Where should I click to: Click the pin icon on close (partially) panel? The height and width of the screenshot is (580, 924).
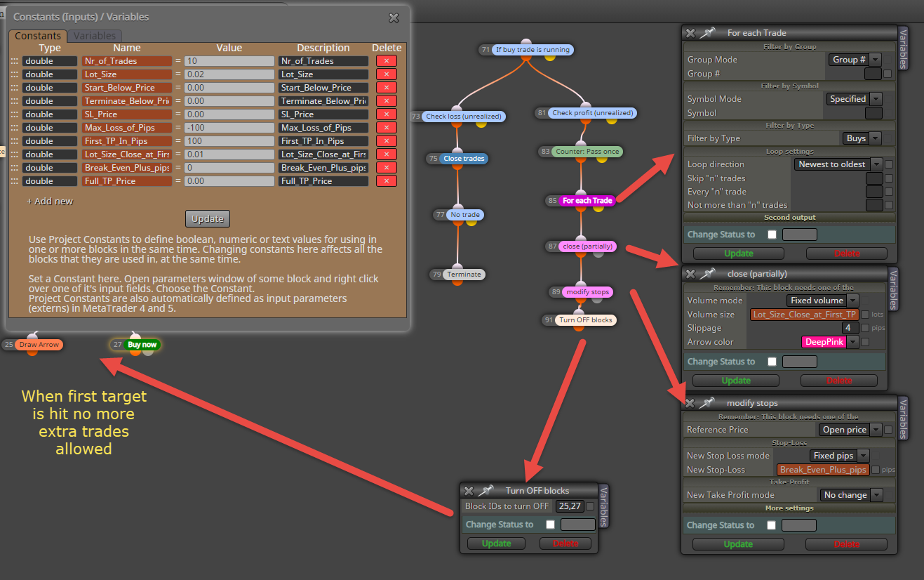(708, 273)
